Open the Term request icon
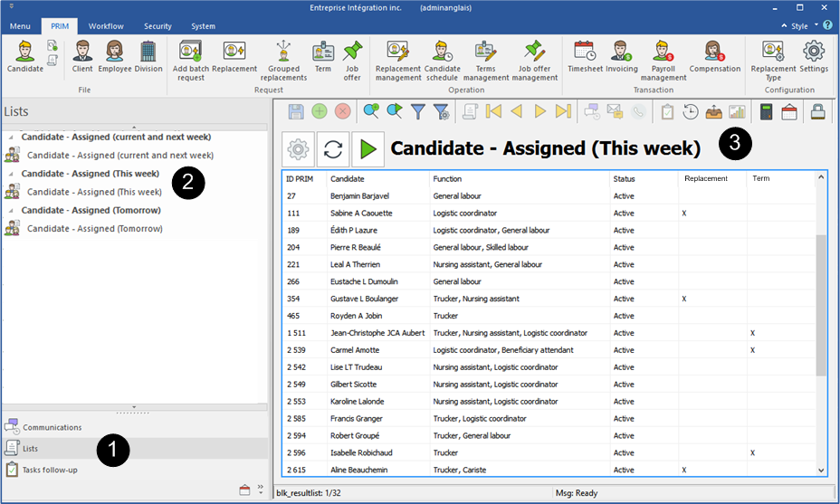 point(323,56)
